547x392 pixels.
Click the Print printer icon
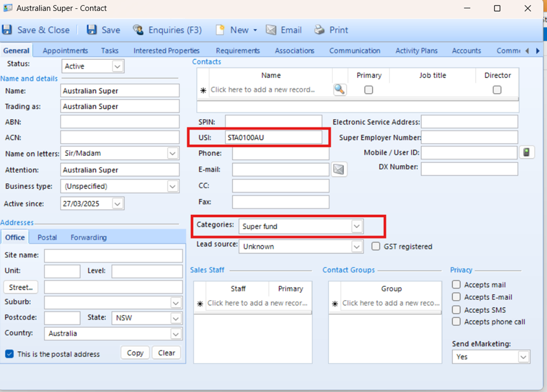pos(319,30)
